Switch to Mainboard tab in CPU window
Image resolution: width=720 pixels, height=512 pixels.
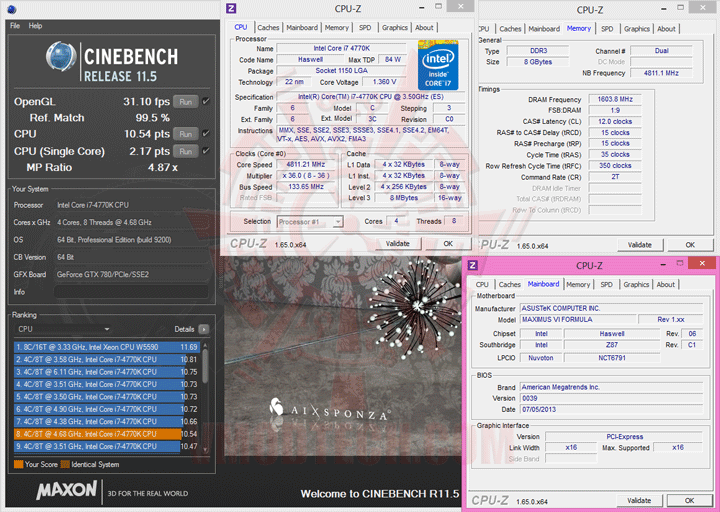pos(302,28)
